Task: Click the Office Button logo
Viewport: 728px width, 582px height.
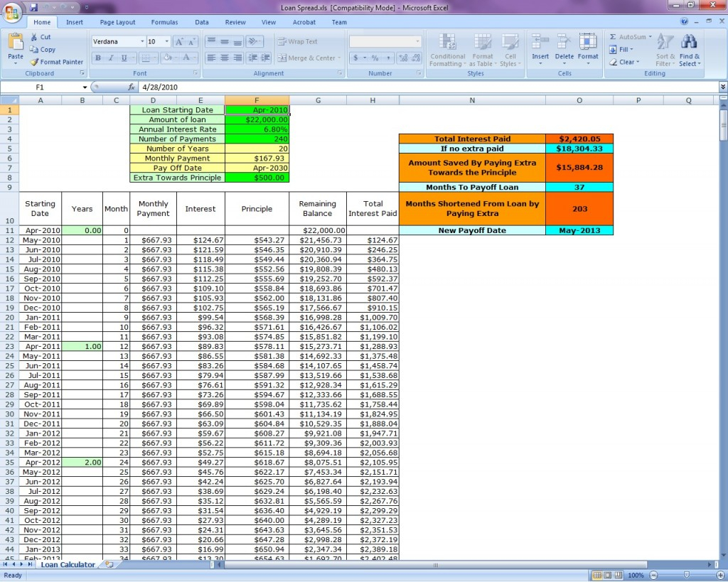Action: pos(12,14)
